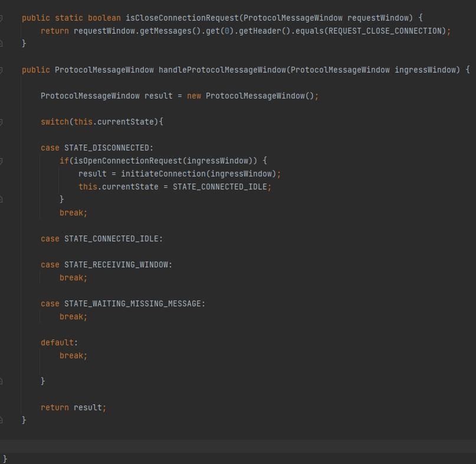The width and height of the screenshot is (476, 464).
Task: Click the fold icon at isCloseConnectionRequest's closing brace
Action: pos(4,43)
